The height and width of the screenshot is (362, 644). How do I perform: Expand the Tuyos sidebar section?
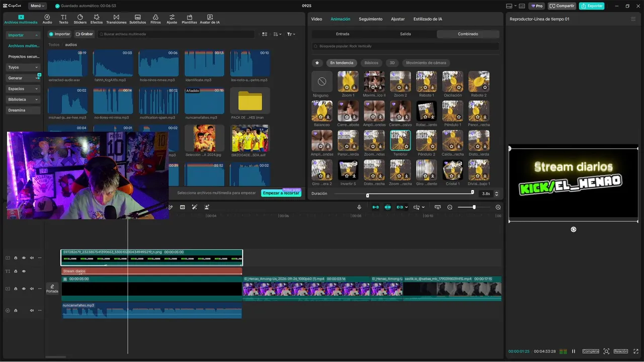tap(23, 67)
